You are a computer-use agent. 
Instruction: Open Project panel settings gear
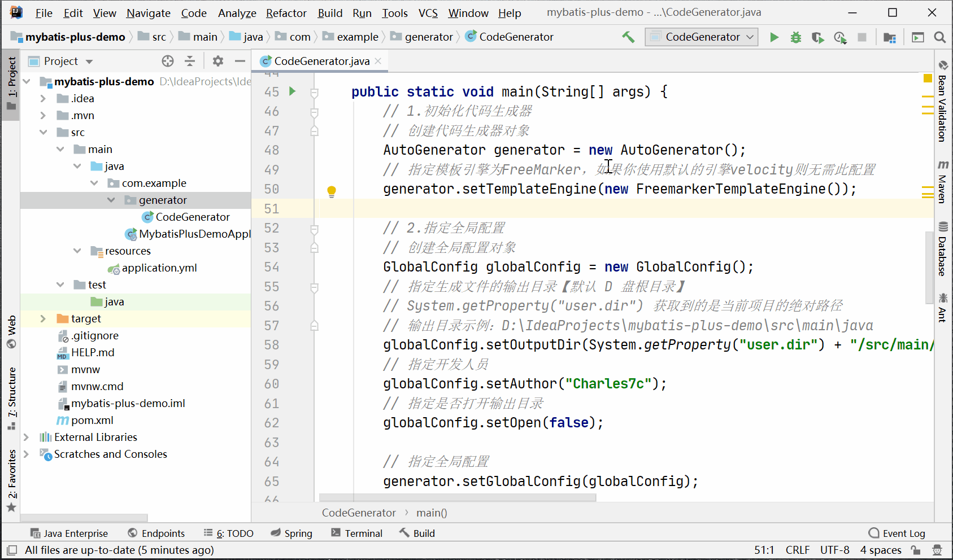point(218,61)
